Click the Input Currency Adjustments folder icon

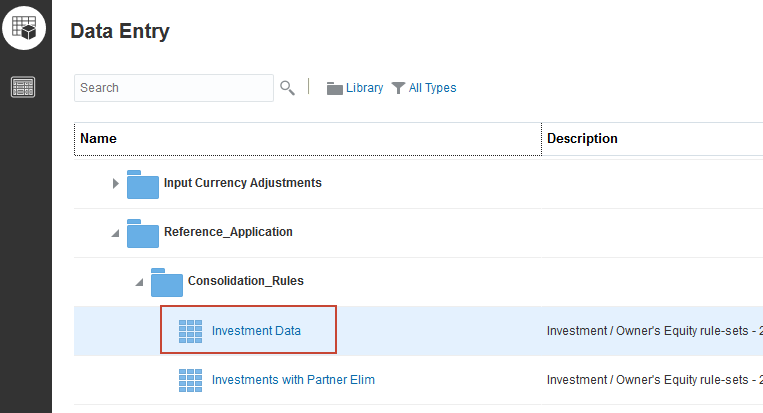point(143,184)
